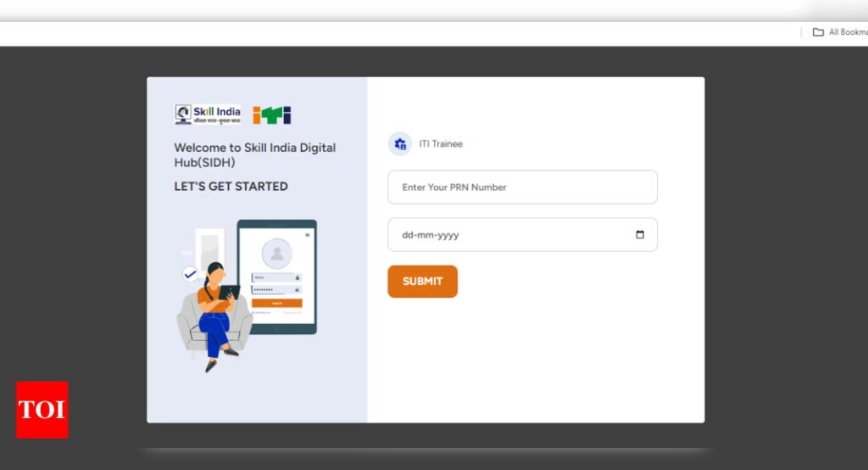Click the ITI logo
The height and width of the screenshot is (470, 868).
pyautogui.click(x=272, y=115)
